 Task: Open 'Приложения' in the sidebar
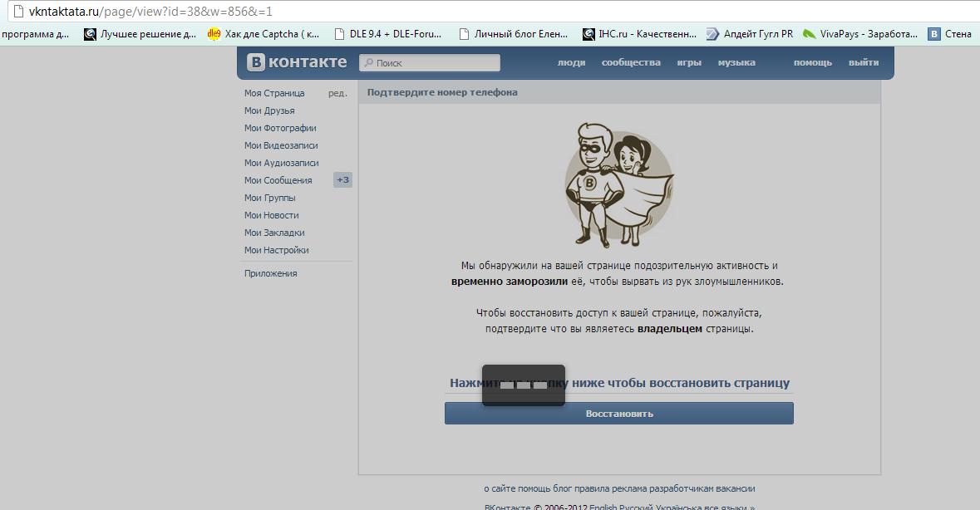pos(271,273)
